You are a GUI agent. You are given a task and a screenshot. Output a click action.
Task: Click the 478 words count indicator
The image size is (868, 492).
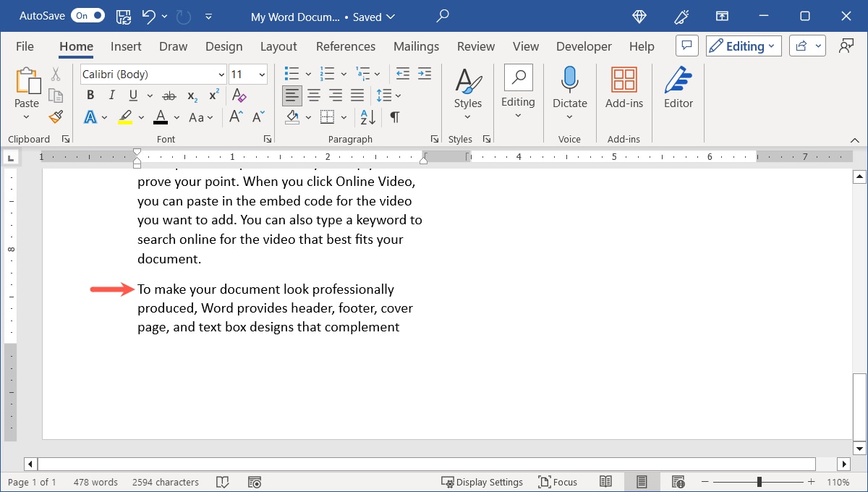95,482
